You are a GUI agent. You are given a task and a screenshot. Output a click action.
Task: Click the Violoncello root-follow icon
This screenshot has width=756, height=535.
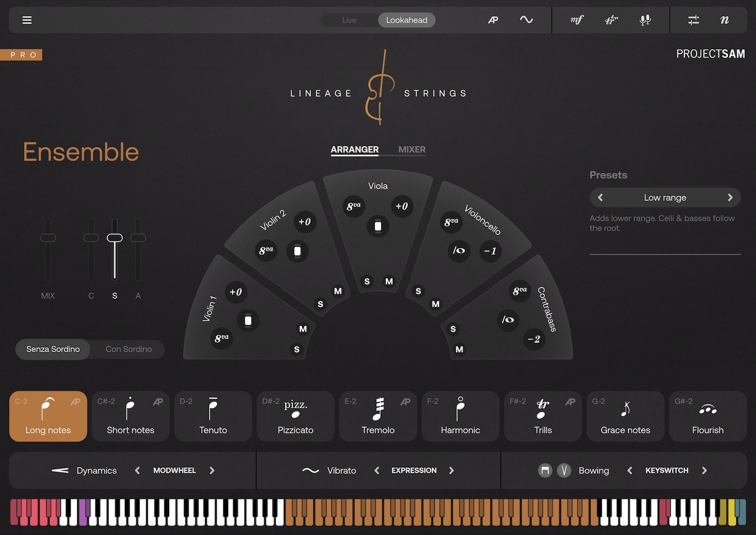[x=459, y=250]
